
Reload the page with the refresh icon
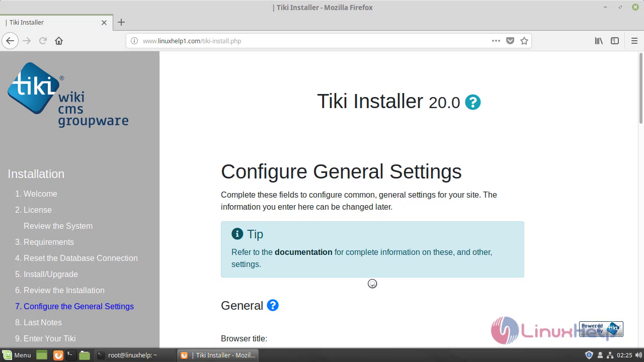click(x=43, y=41)
